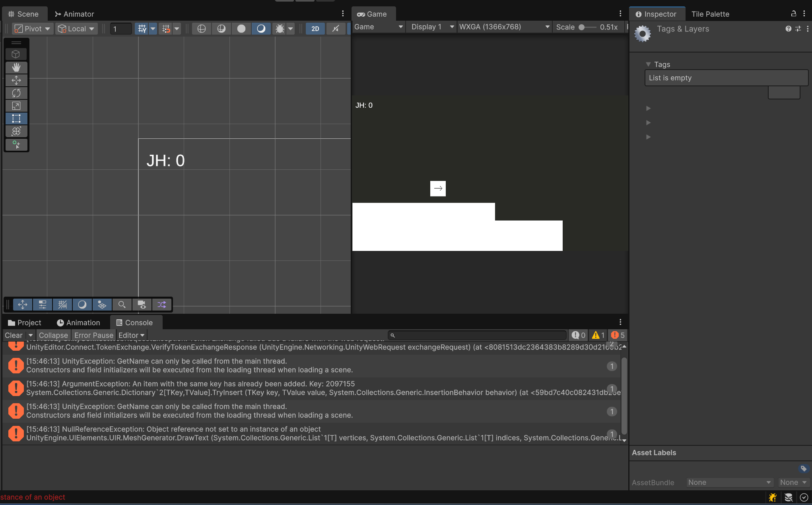Toggle Collapse in Console
The width and height of the screenshot is (812, 505).
[x=53, y=335]
